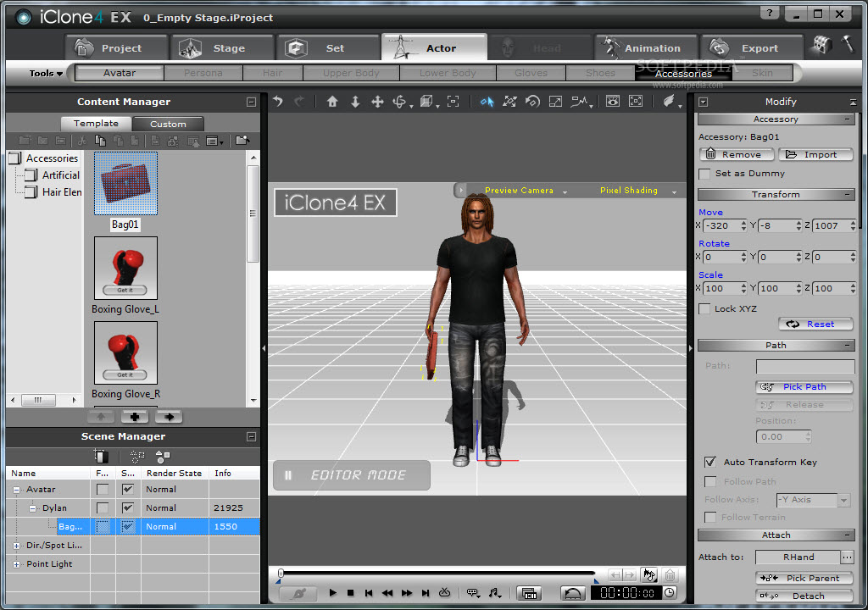Click the preview camera icon in toolbar
The width and height of the screenshot is (868, 610).
point(612,102)
